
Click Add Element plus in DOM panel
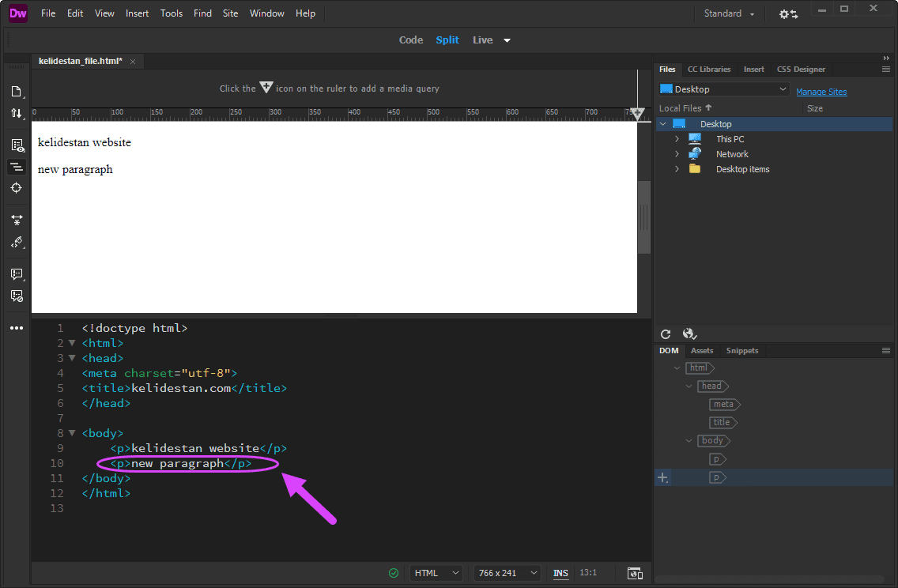662,477
